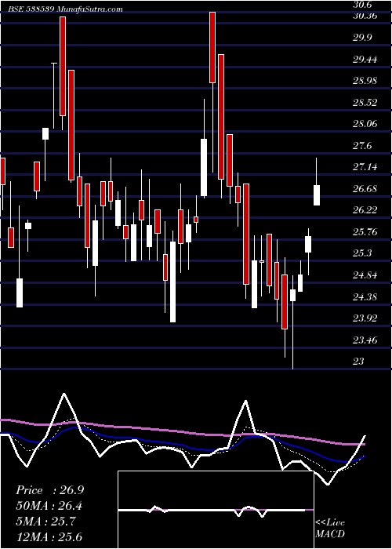Select the 30.36 price axis label
392x549 pixels.
click(x=365, y=16)
